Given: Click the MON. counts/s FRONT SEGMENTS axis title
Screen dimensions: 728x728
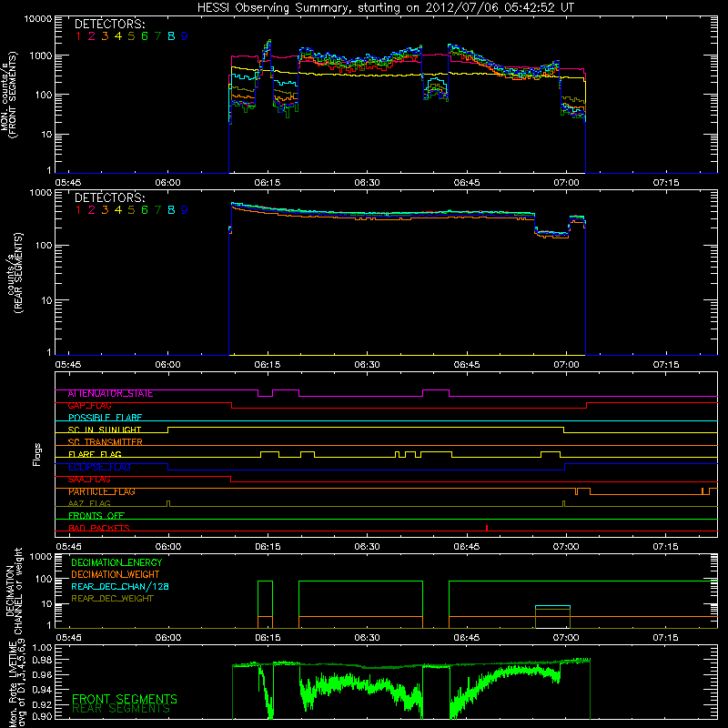Looking at the screenshot, I should (8, 95).
